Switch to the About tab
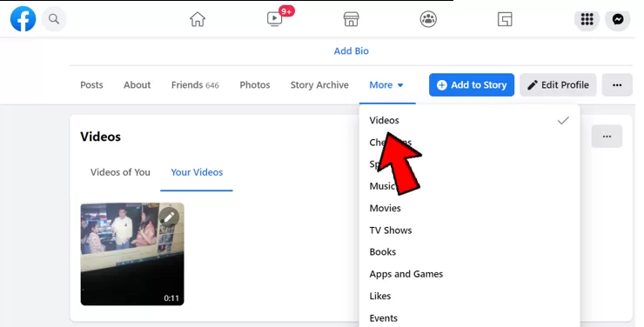Screen dimensions: 644x327 coord(138,85)
